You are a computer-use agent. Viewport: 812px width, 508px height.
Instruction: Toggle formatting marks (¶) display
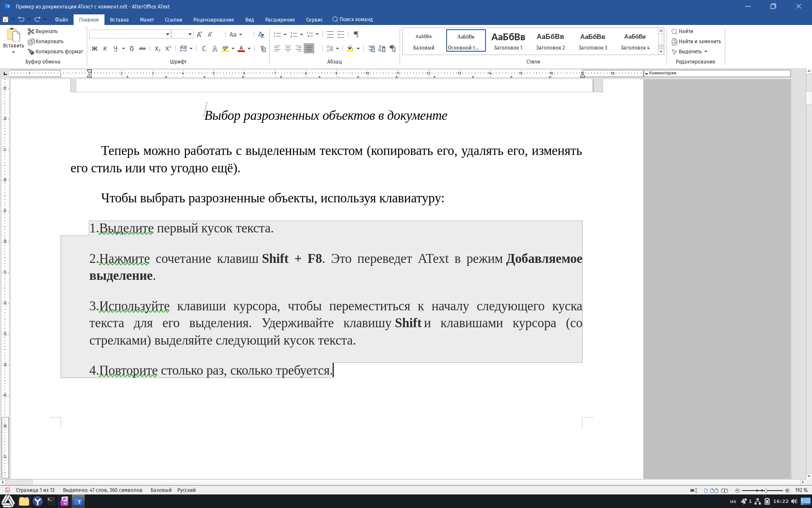pos(356,34)
